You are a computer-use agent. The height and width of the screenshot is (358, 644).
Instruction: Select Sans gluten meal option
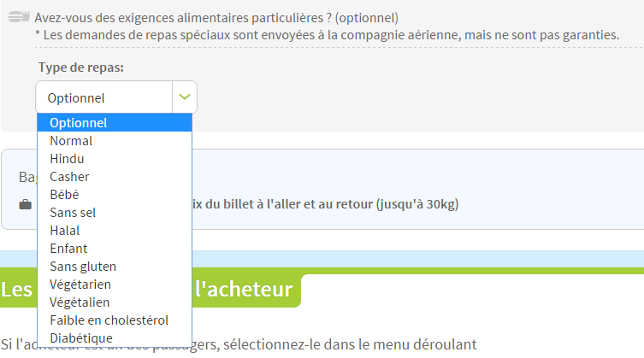tap(115, 267)
